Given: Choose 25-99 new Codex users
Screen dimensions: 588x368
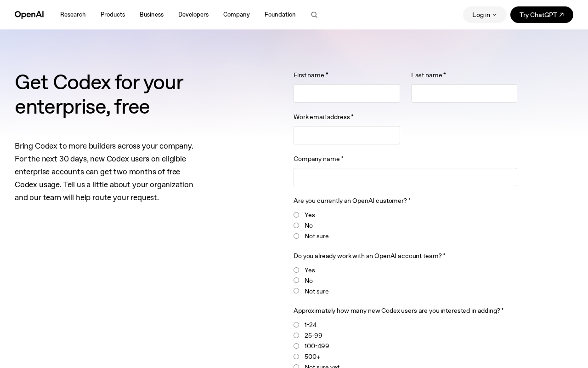Looking at the screenshot, I should coord(296,335).
